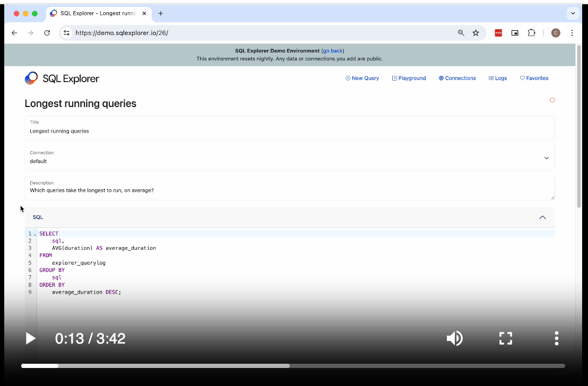This screenshot has width=588, height=386.
Task: Reload the page using the refresh icon
Action: [47, 32]
